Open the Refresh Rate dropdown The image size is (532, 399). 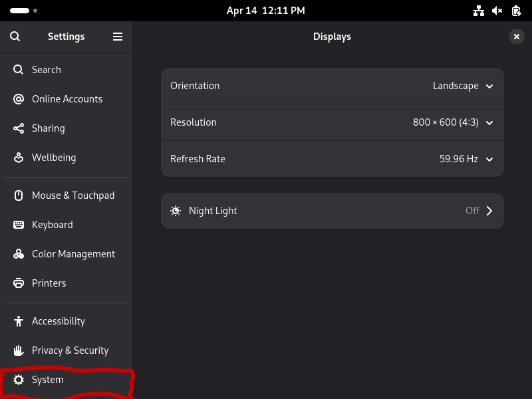pyautogui.click(x=489, y=159)
